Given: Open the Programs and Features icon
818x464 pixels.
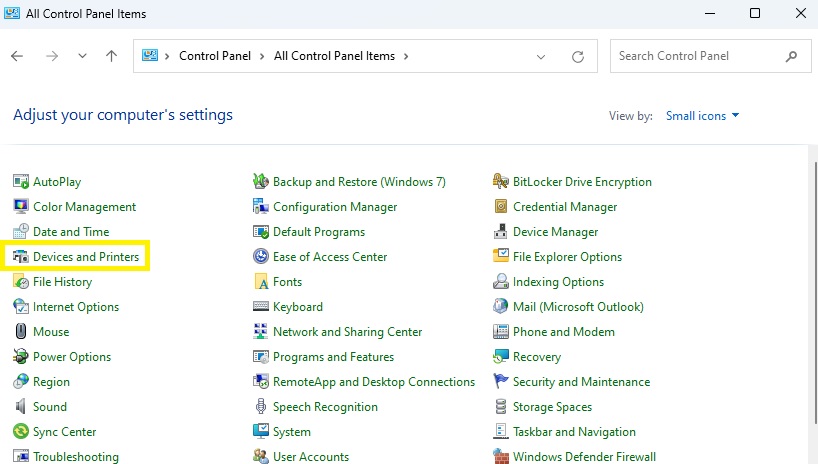Looking at the screenshot, I should [x=261, y=357].
